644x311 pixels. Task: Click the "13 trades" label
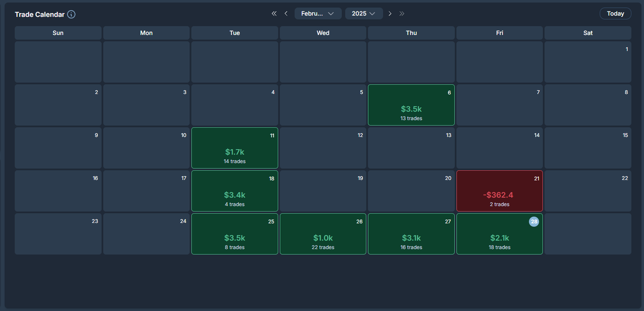tap(411, 119)
